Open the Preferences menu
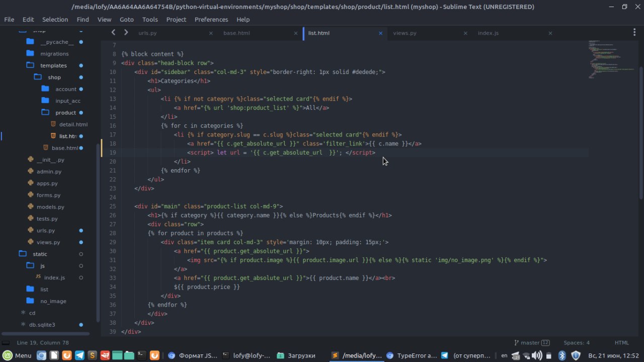 (x=211, y=19)
